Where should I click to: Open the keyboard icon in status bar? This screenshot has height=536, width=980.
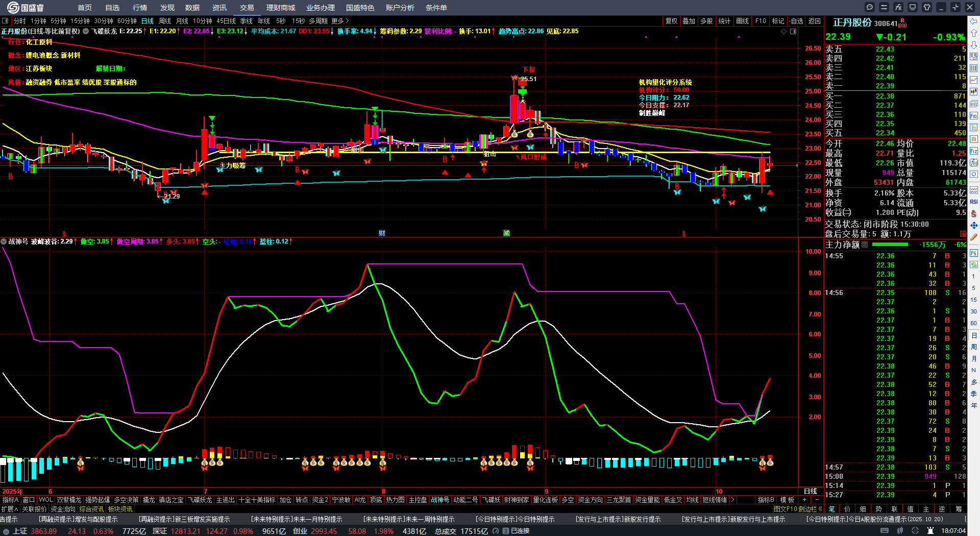885,531
